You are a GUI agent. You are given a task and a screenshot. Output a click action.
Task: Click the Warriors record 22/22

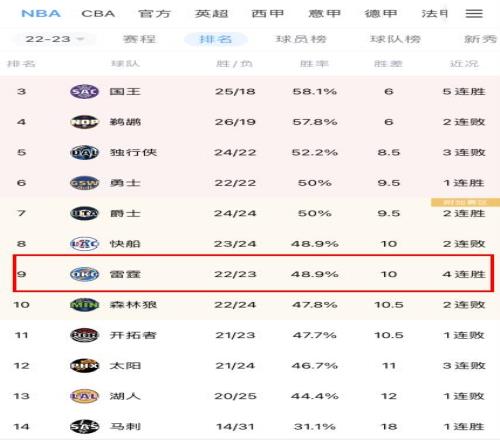tap(235, 183)
